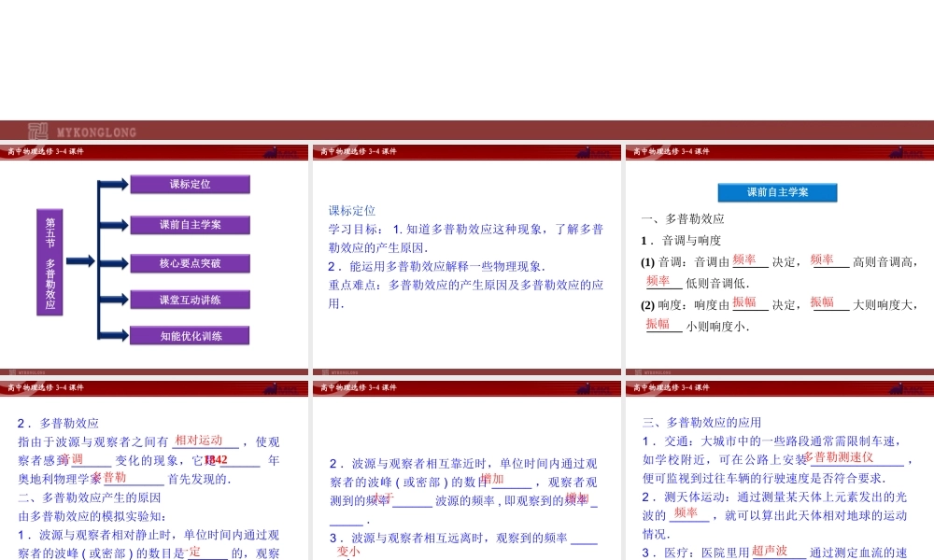Click the vertical 第五节 多普勒效应 title box
The width and height of the screenshot is (934, 560).
[50, 261]
